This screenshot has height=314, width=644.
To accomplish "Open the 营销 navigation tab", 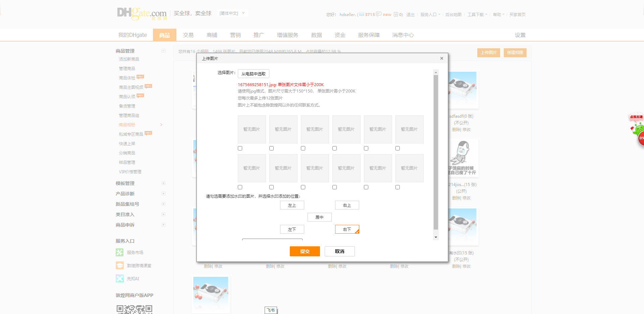I will tap(235, 35).
